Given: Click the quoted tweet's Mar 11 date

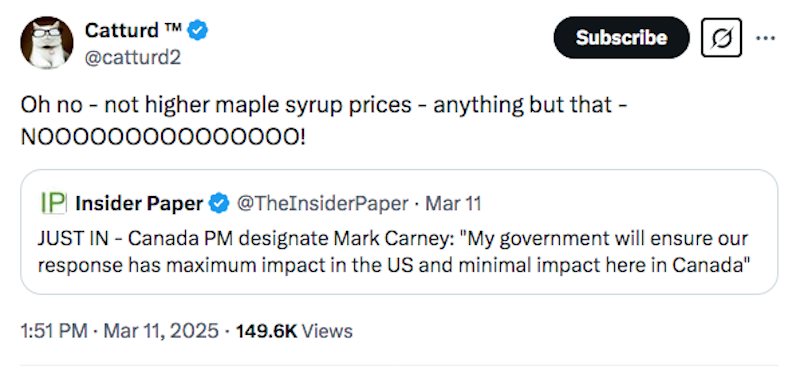Looking at the screenshot, I should point(453,204).
